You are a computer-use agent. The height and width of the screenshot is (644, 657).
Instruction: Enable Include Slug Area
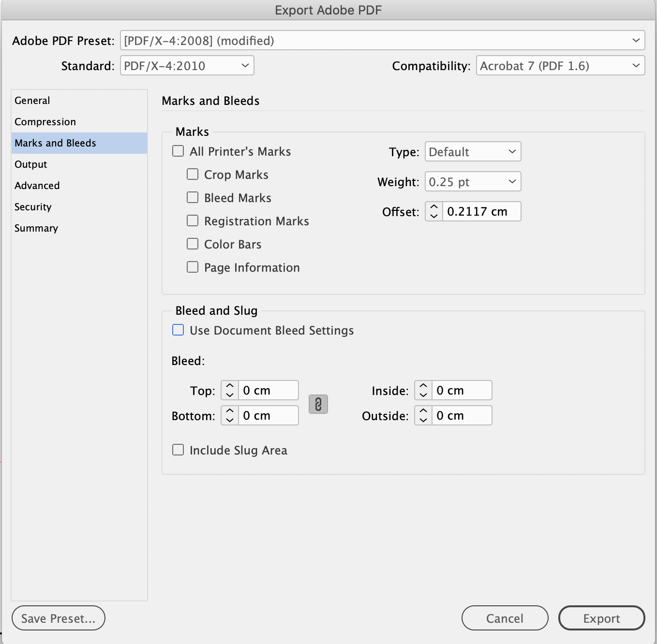(178, 449)
